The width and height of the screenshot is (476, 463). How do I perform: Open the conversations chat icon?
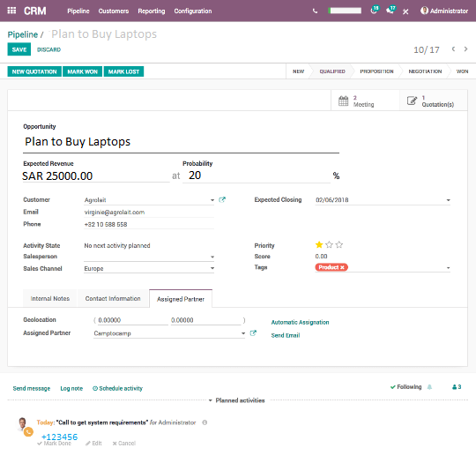[x=390, y=10]
